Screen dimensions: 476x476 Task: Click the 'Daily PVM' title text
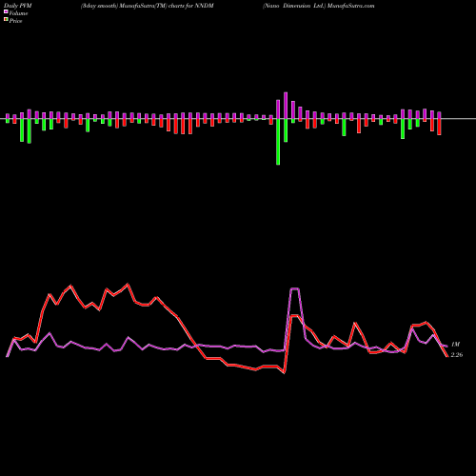pos(19,6)
